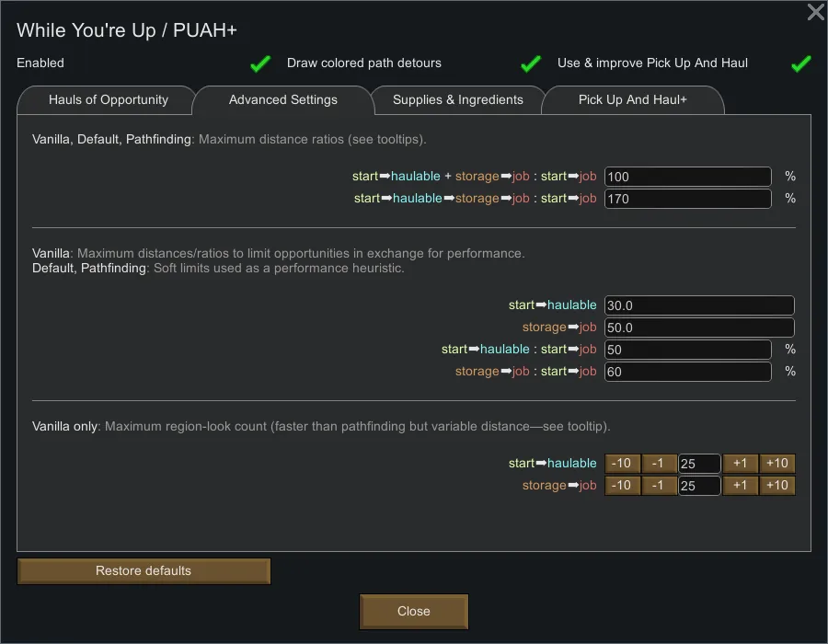Increase start-haulable region count by 10
828x644 pixels.
[x=776, y=464]
